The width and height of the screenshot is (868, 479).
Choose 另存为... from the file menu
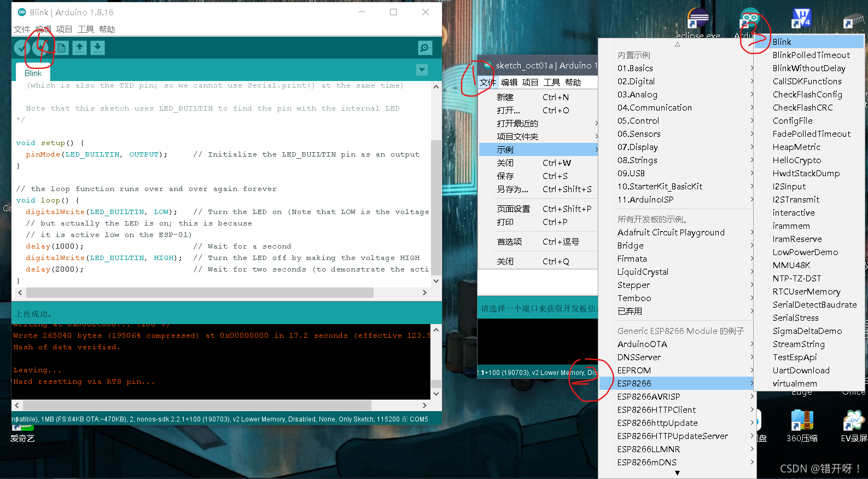click(538, 189)
